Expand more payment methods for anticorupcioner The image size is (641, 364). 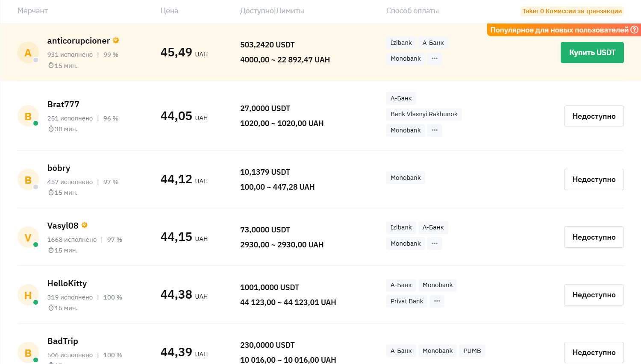(x=435, y=59)
